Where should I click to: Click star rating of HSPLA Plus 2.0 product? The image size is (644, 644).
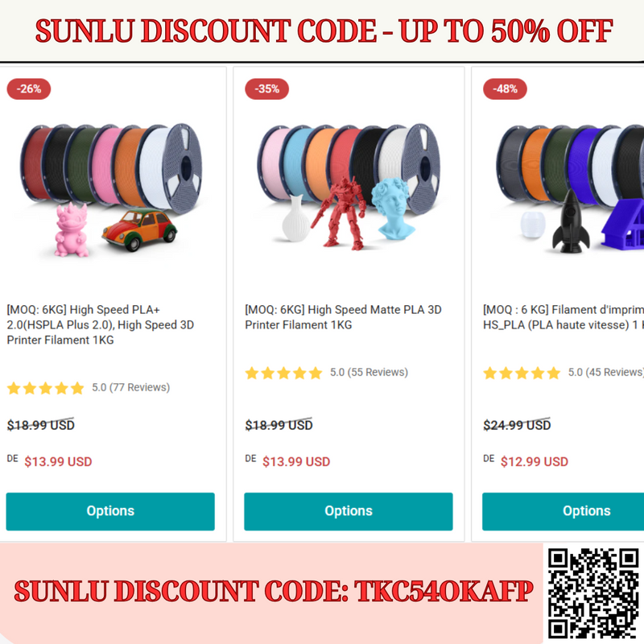46,388
